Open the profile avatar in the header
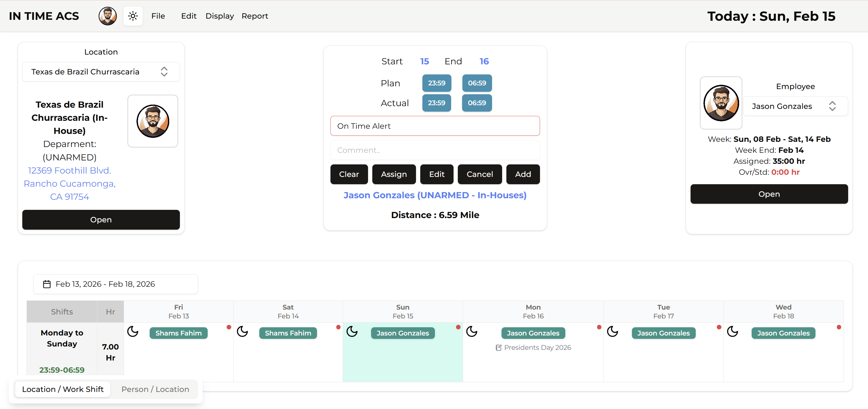 click(x=107, y=16)
